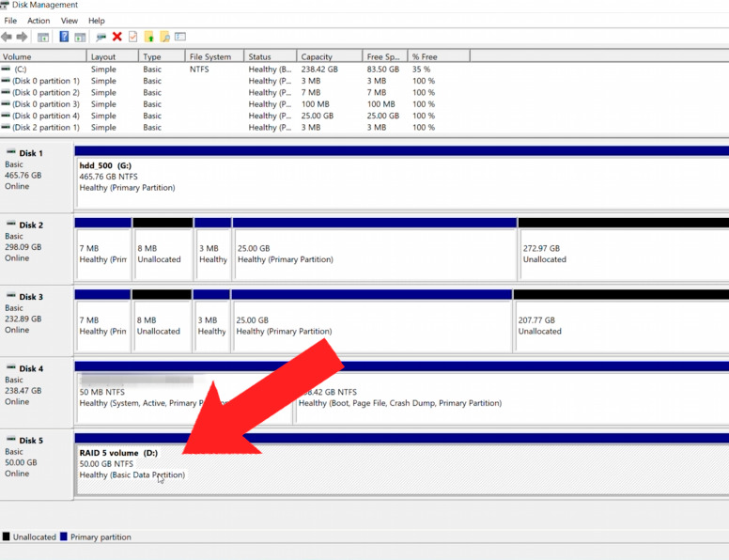Click the Forward arrow toolbar icon
This screenshot has width=729, height=560.
(22, 37)
